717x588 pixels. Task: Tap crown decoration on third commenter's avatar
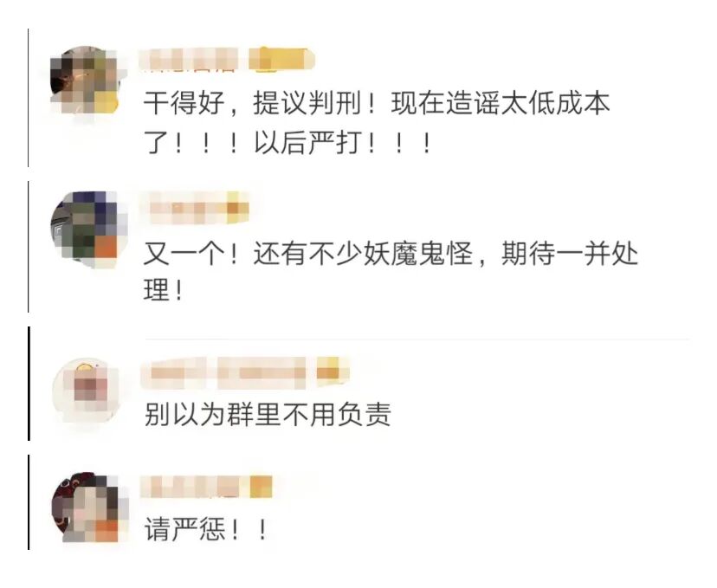point(84,366)
